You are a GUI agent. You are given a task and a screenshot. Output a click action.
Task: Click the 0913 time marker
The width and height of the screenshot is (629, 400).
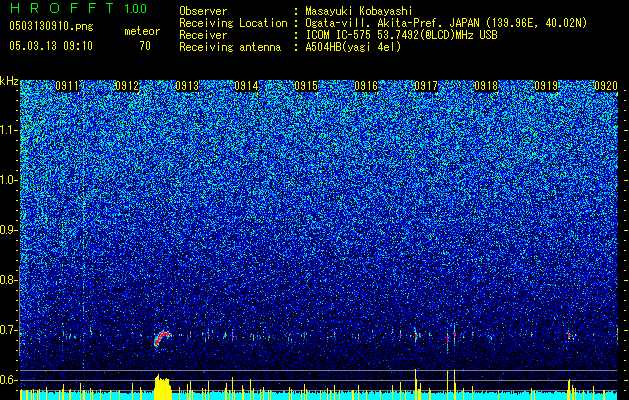coord(187,86)
